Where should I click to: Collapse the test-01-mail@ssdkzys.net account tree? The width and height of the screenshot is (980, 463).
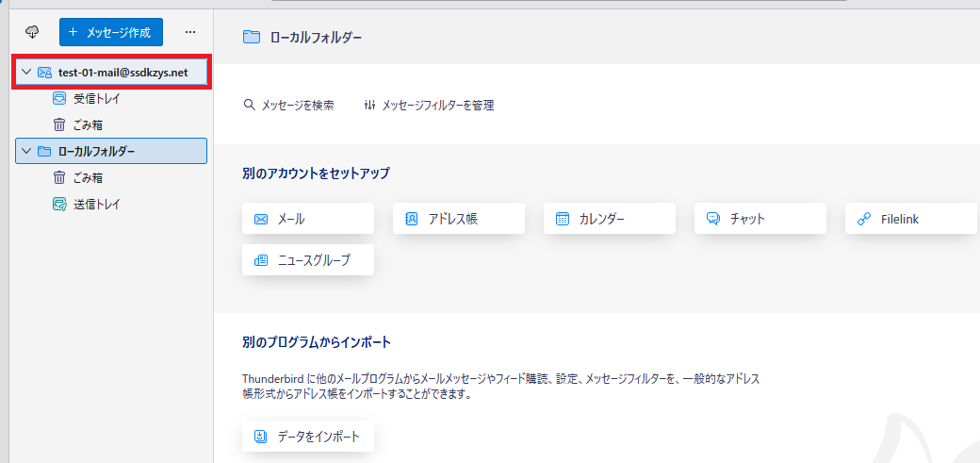coord(26,73)
